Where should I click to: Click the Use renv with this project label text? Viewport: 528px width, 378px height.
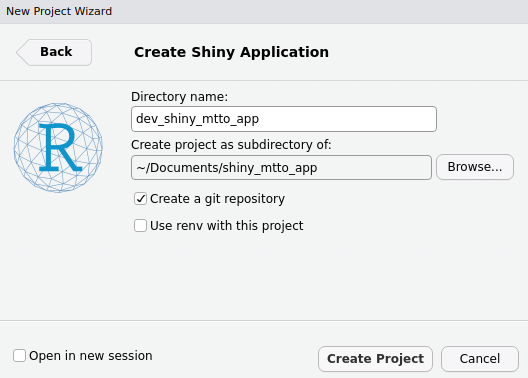[227, 226]
